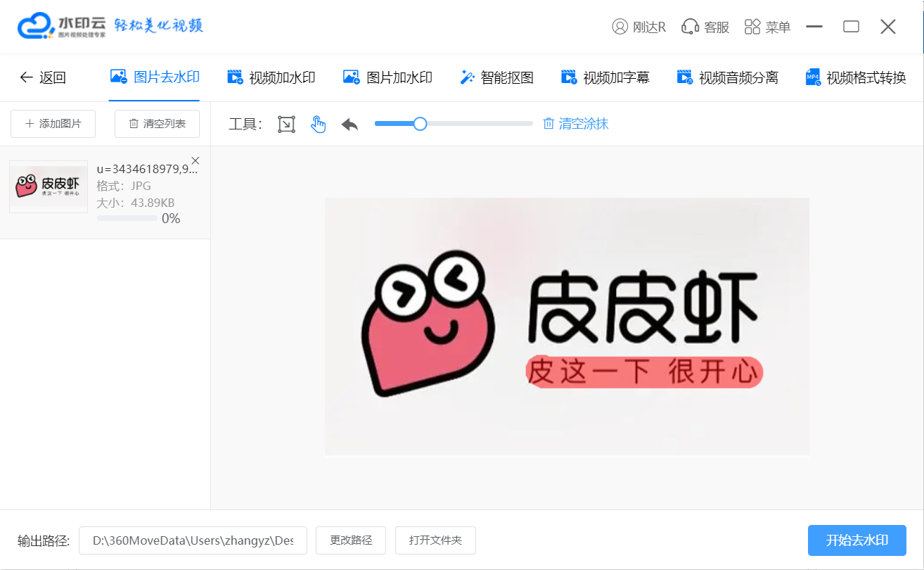Click the 水印云 cloud logo
924x570 pixels.
click(x=35, y=26)
